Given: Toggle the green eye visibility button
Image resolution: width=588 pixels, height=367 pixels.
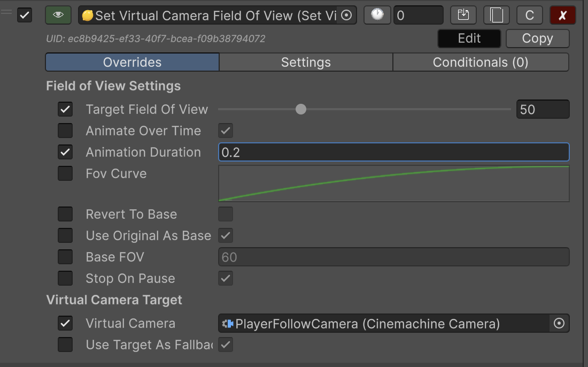Looking at the screenshot, I should 58,16.
